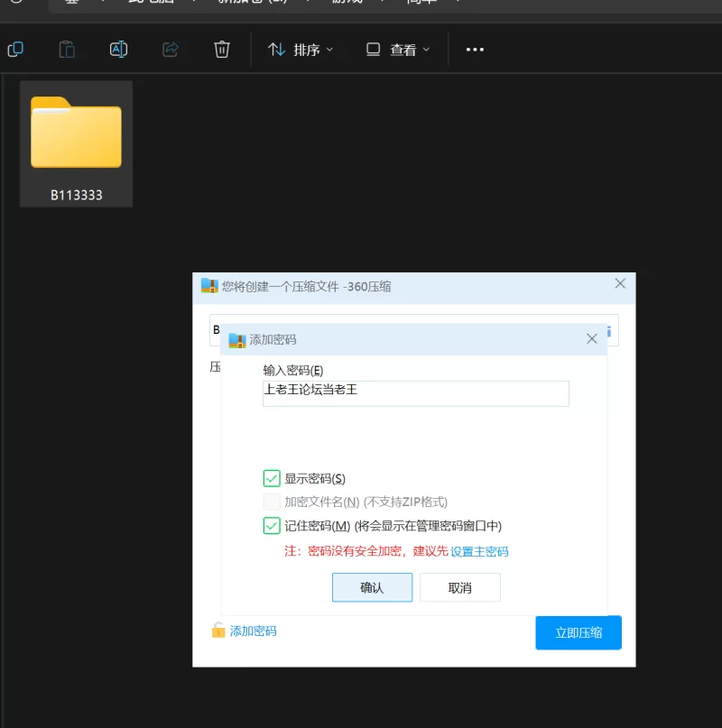The height and width of the screenshot is (728, 722).
Task: Click the 取消 button
Action: point(460,587)
